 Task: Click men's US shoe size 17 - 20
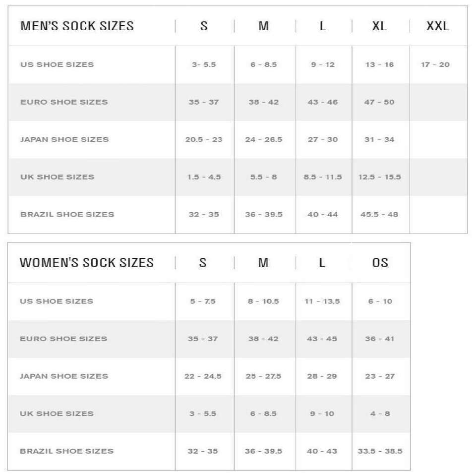pos(435,64)
